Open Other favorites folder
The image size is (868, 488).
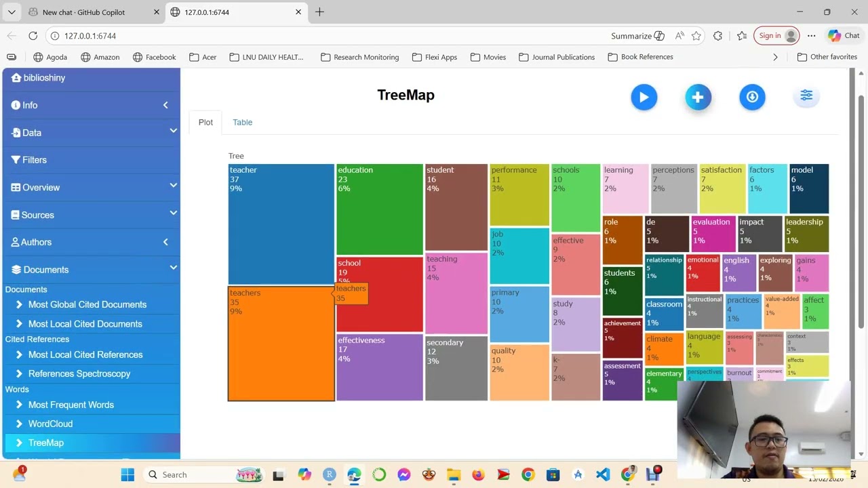(827, 57)
